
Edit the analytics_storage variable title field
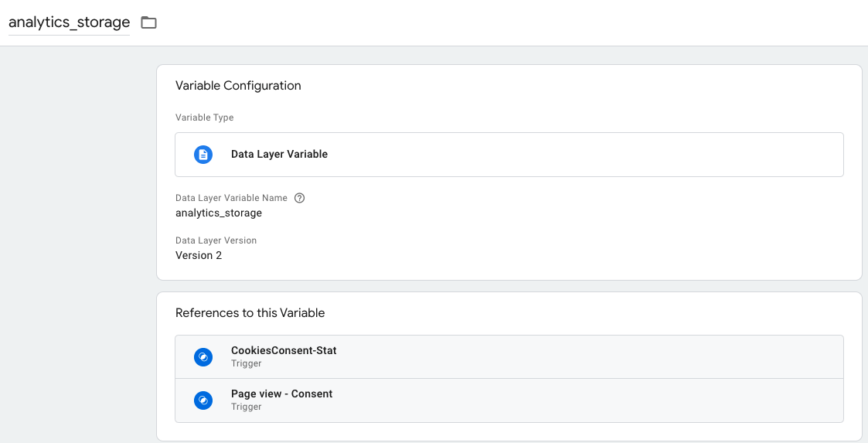[69, 22]
